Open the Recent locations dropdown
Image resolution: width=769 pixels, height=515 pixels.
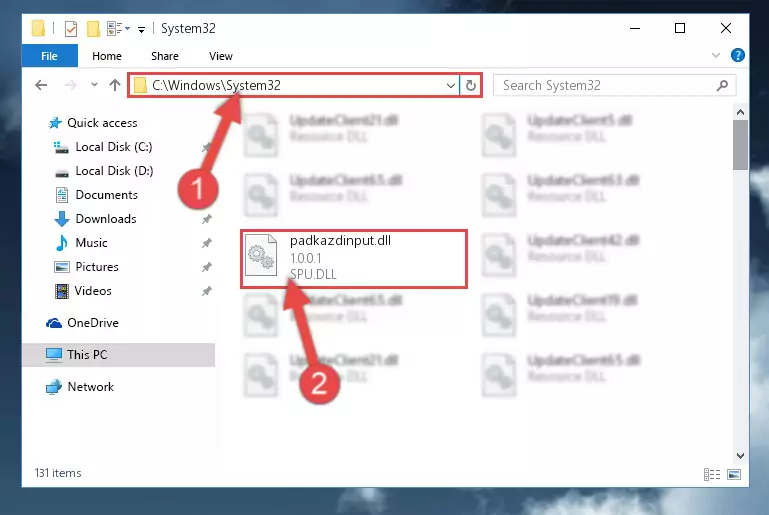tap(94, 85)
